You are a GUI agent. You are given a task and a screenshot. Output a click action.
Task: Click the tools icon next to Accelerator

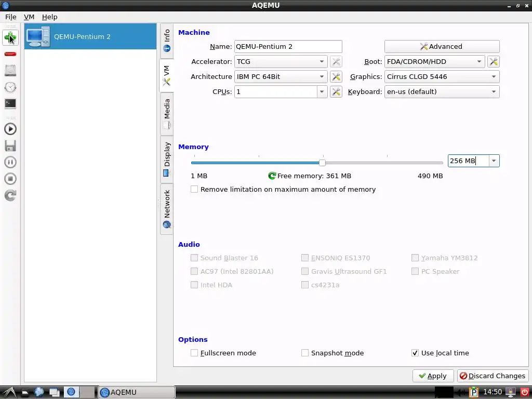point(336,62)
